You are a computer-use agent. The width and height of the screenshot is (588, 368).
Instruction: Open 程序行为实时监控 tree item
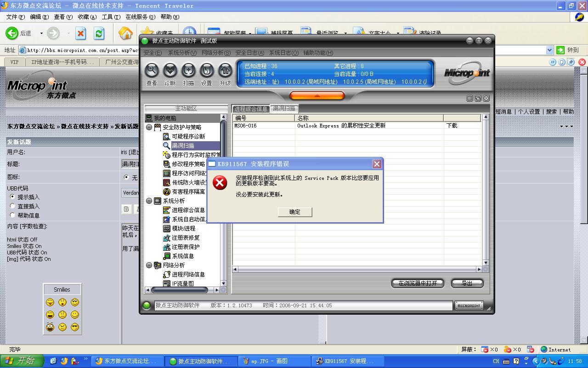(x=192, y=155)
